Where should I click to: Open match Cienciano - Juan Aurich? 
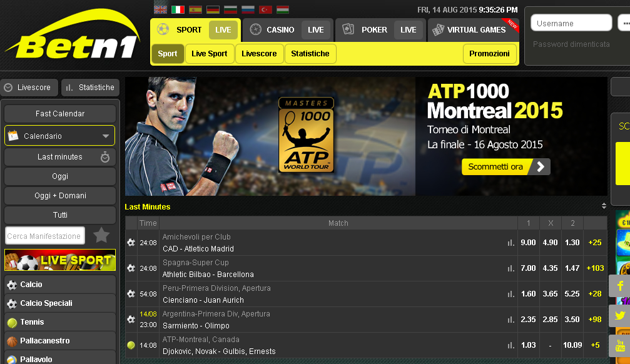tap(203, 300)
